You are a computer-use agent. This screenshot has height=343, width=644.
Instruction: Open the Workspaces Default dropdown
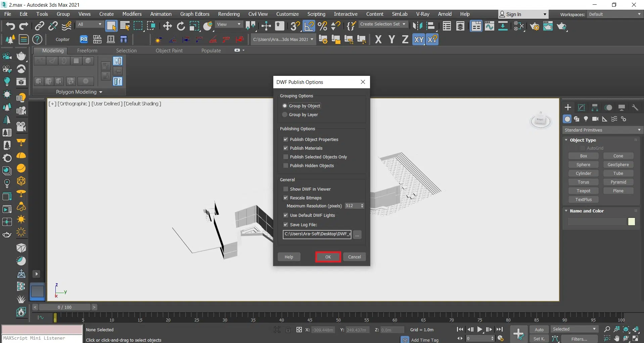click(615, 14)
